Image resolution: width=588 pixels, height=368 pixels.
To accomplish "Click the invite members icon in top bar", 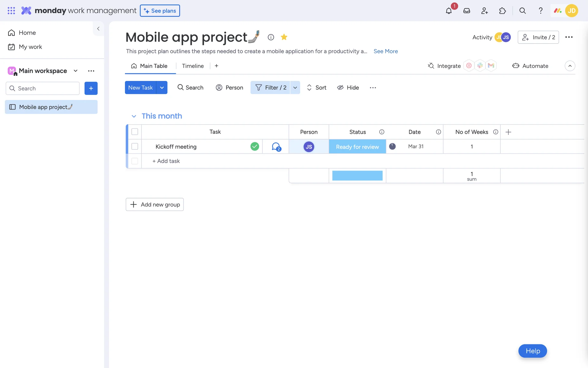I will (x=484, y=11).
